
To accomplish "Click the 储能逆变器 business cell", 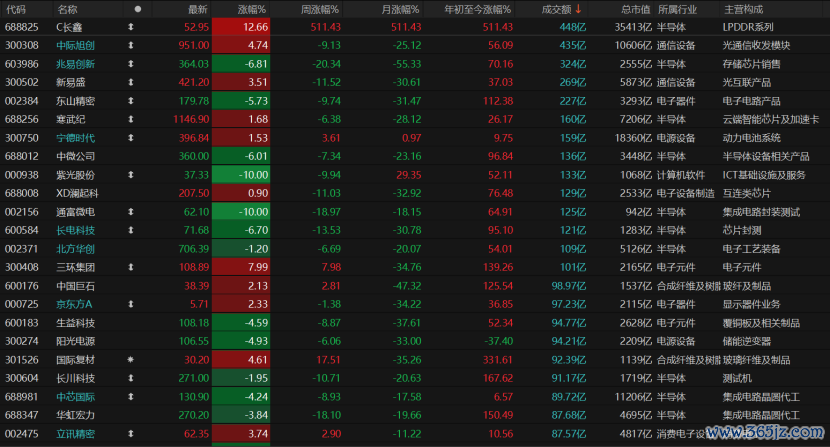I will (747, 341).
